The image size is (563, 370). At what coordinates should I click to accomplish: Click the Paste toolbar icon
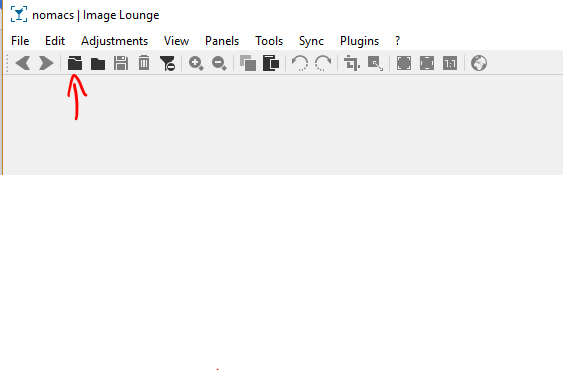[x=271, y=63]
